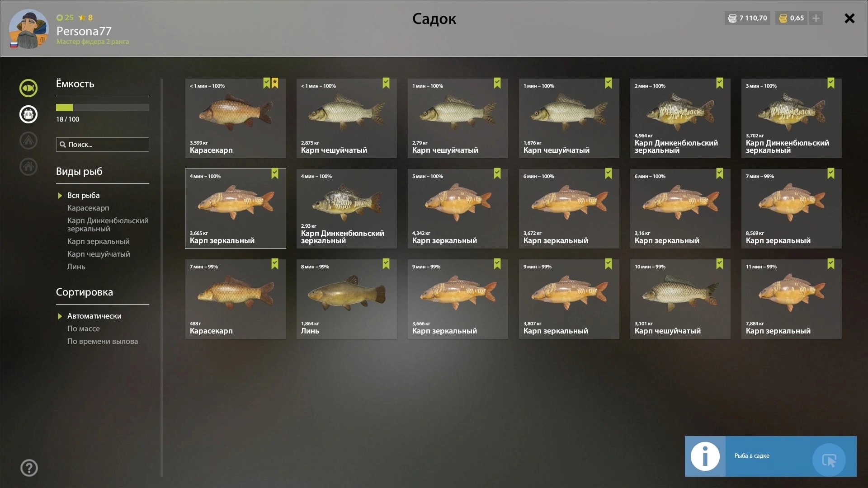868x488 pixels.
Task: Open the home base sidebar icon
Action: coord(28,166)
